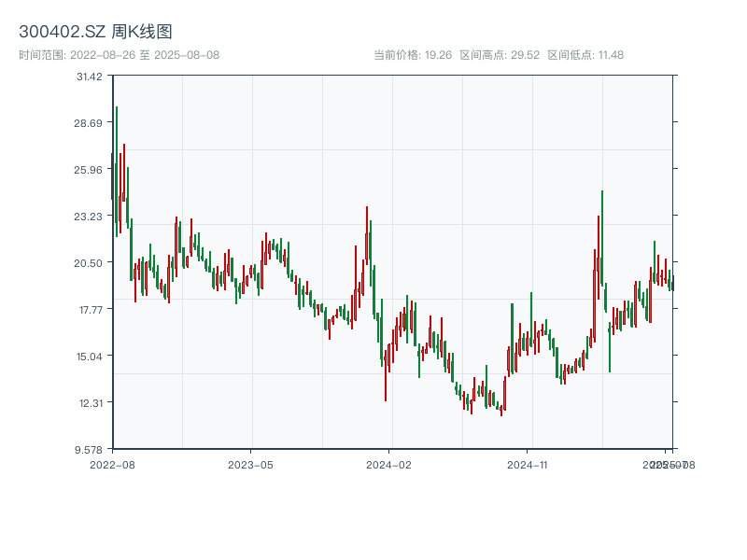Click the red candle bottoming near 12.31 at 2024-02
This screenshot has height=560, width=747.
tap(386, 375)
